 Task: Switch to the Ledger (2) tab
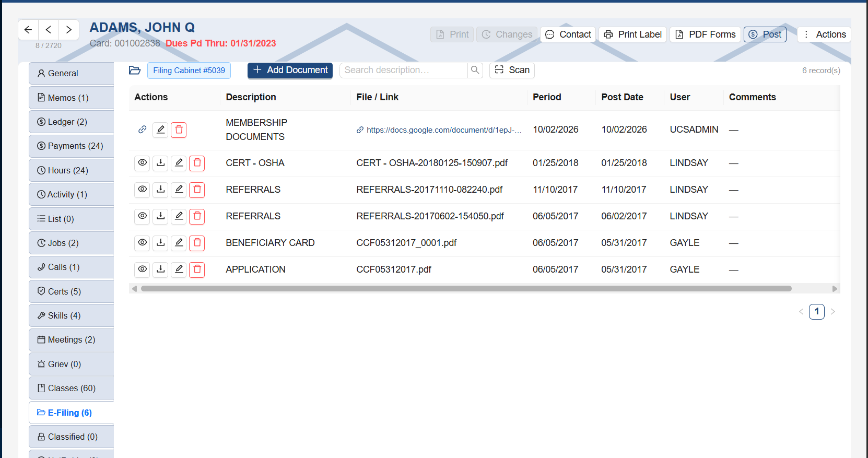pos(71,122)
